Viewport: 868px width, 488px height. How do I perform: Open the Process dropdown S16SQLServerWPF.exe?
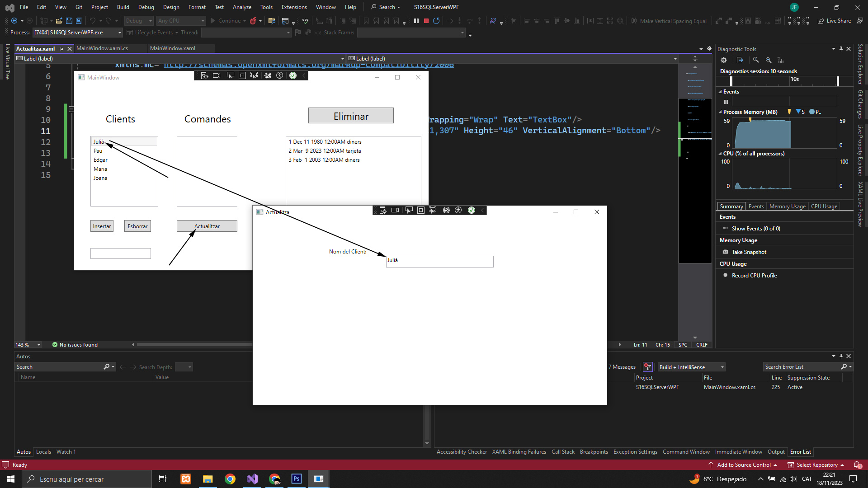click(x=78, y=33)
